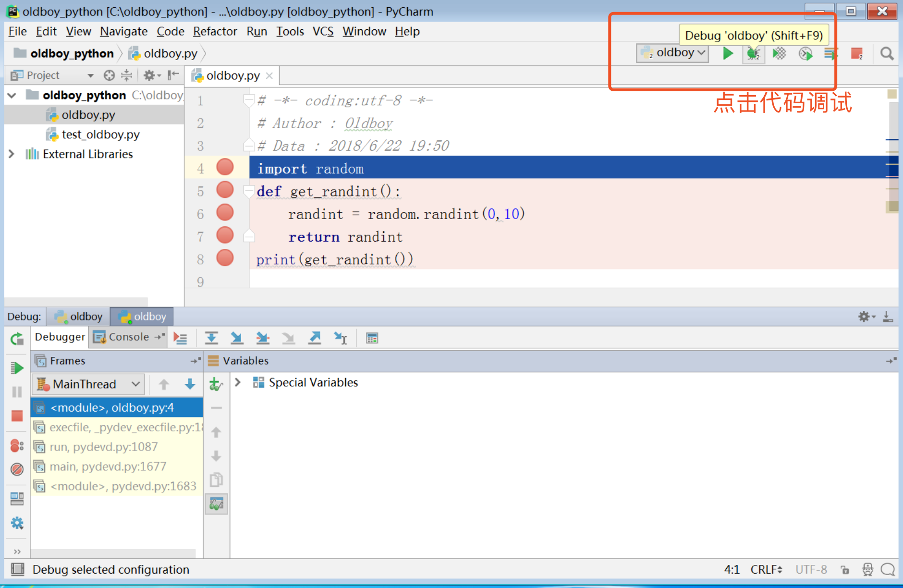Toggle the breakpoint on line 4

pos(225,167)
